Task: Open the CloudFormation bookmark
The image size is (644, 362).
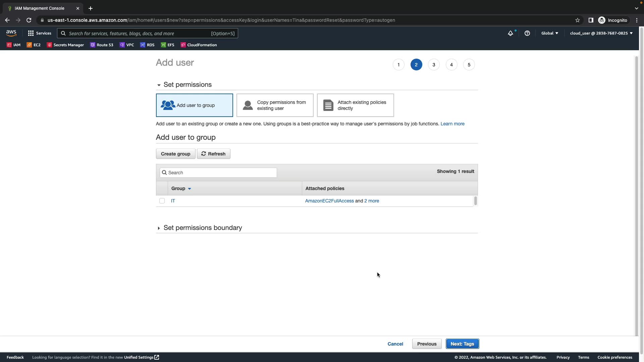Action: click(199, 45)
